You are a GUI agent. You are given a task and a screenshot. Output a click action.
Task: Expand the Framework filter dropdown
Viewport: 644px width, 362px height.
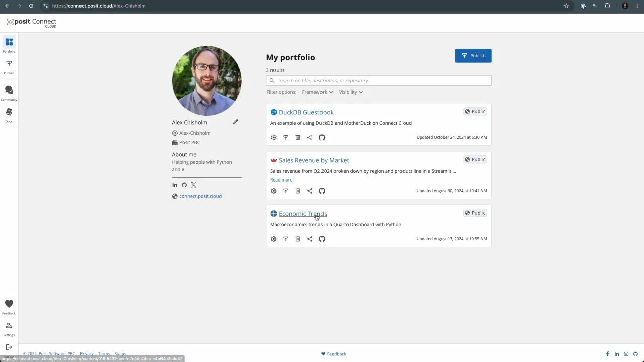coord(317,92)
